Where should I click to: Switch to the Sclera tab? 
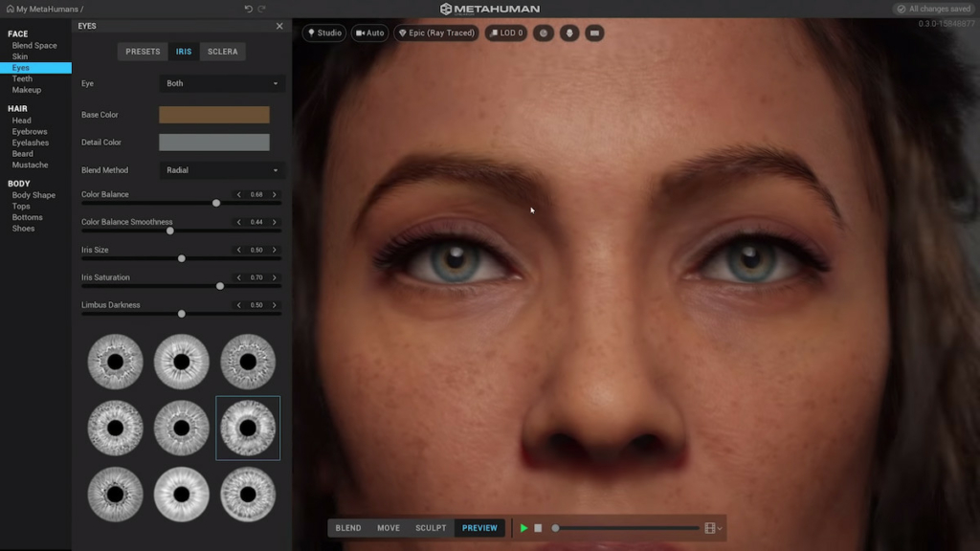[222, 52]
